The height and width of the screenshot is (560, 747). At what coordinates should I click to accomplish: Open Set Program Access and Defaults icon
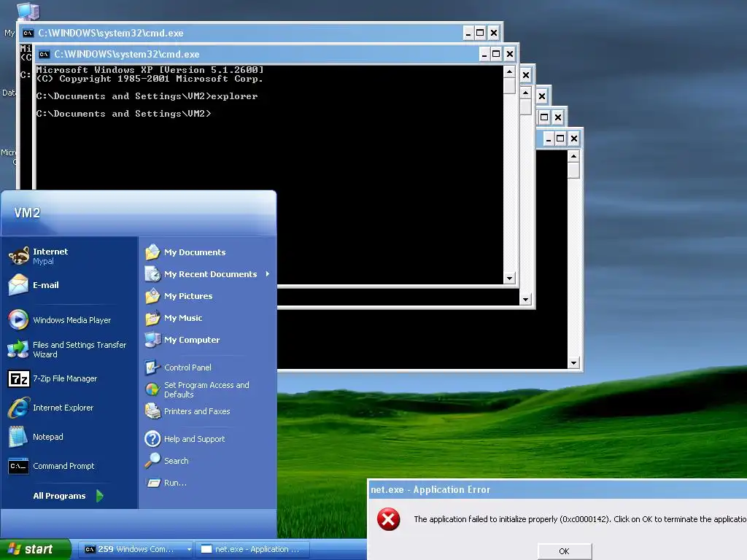point(152,389)
